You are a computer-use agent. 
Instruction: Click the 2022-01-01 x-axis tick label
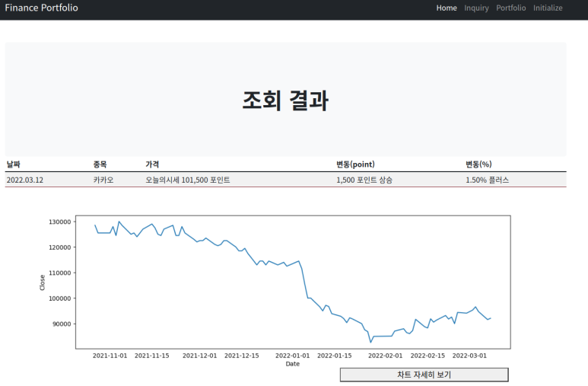(x=293, y=356)
